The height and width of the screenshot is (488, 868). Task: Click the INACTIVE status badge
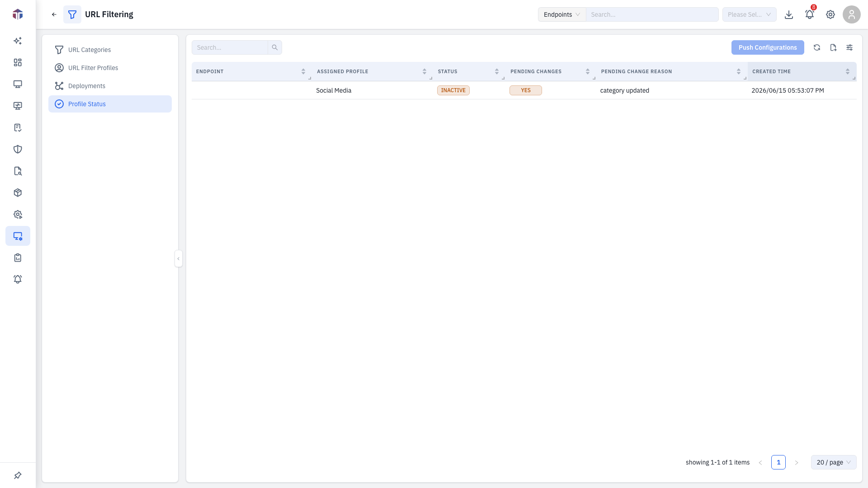click(453, 90)
